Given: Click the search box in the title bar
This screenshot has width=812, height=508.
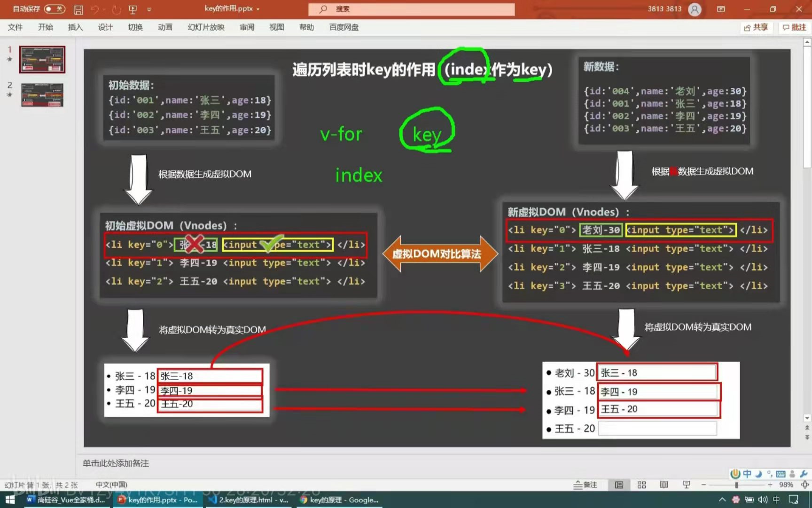Looking at the screenshot, I should point(411,9).
